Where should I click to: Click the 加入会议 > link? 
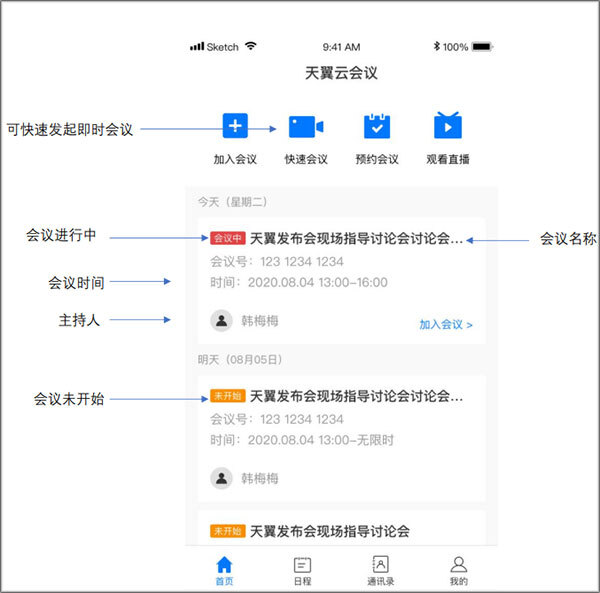coord(446,324)
